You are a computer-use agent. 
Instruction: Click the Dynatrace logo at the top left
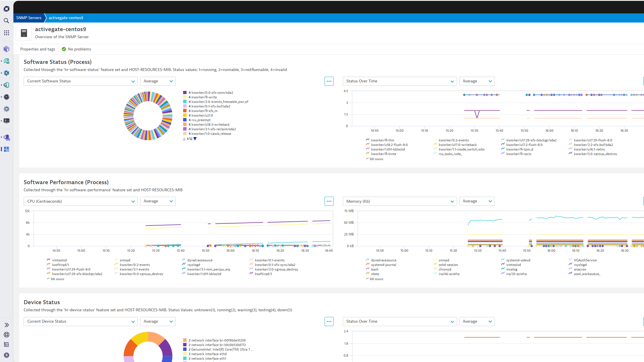point(6,9)
